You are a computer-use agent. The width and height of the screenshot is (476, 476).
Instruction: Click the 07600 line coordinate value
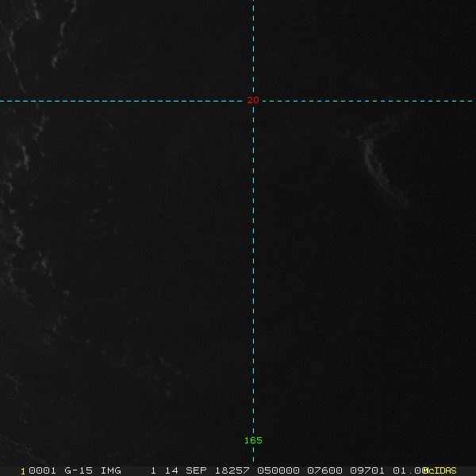[x=324, y=470]
